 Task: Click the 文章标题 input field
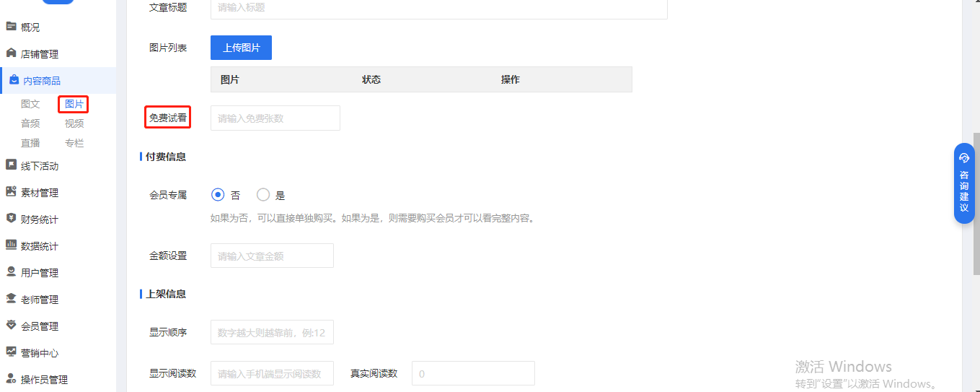(439, 8)
